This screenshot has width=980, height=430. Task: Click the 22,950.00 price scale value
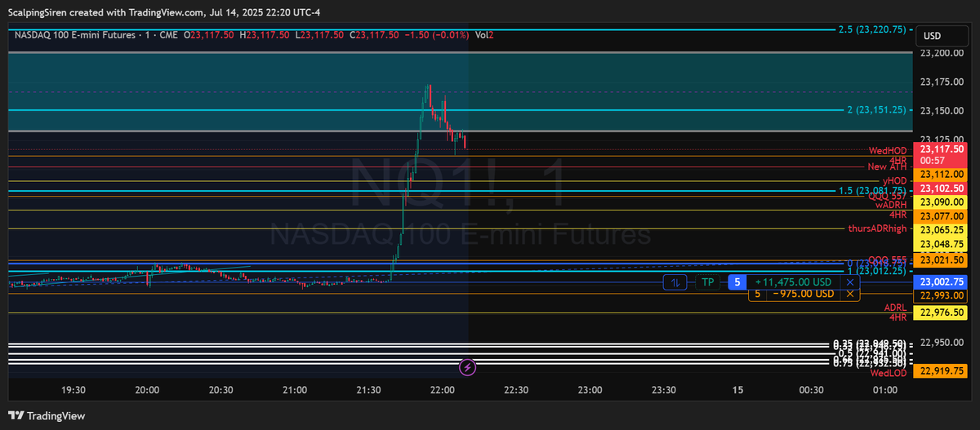(940, 343)
